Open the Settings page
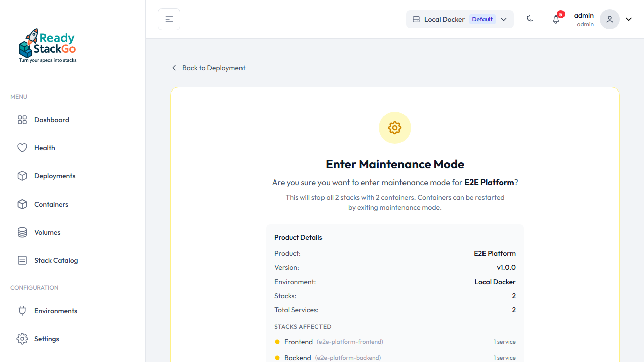This screenshot has height=362, width=644. [x=46, y=339]
